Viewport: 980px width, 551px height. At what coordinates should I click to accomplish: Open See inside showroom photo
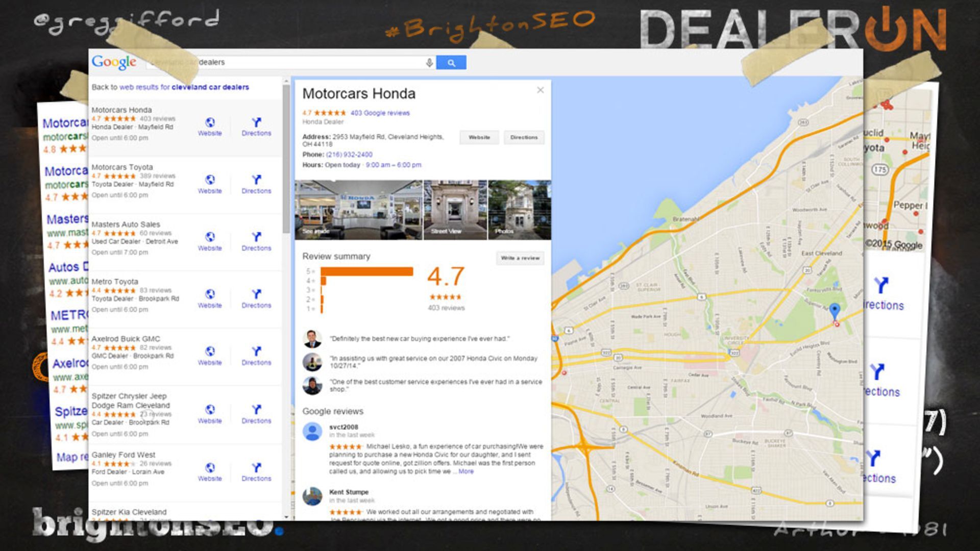[359, 210]
